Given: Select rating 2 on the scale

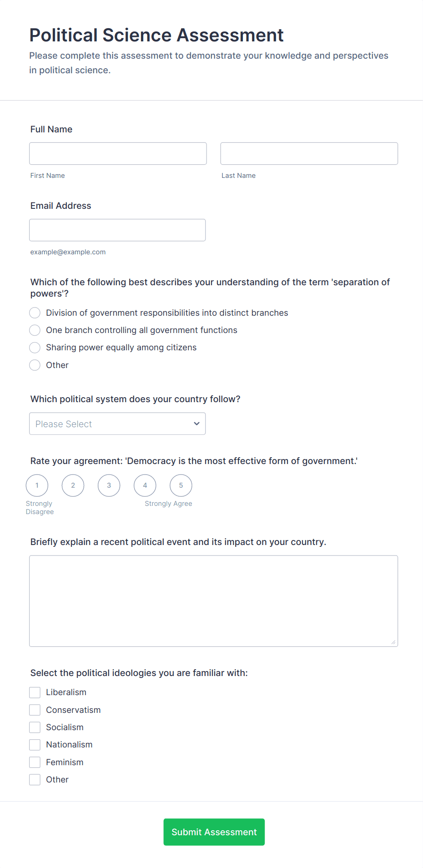Looking at the screenshot, I should coord(73,485).
